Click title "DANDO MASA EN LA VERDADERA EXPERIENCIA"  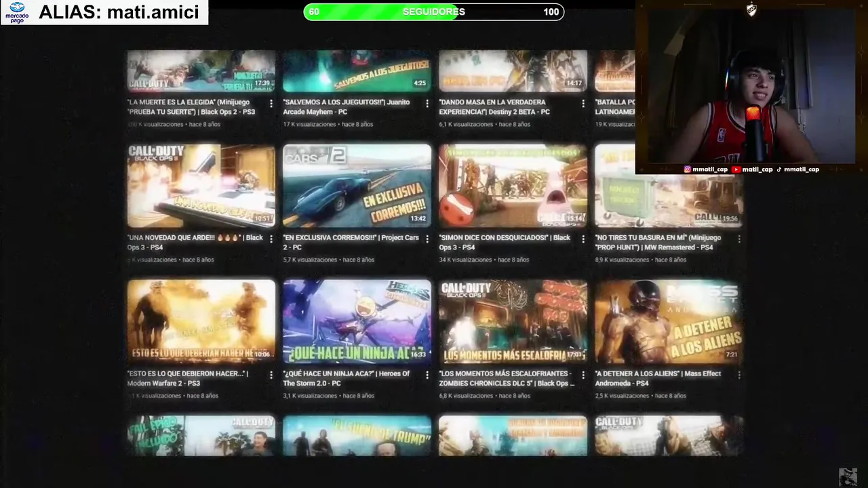pos(494,107)
